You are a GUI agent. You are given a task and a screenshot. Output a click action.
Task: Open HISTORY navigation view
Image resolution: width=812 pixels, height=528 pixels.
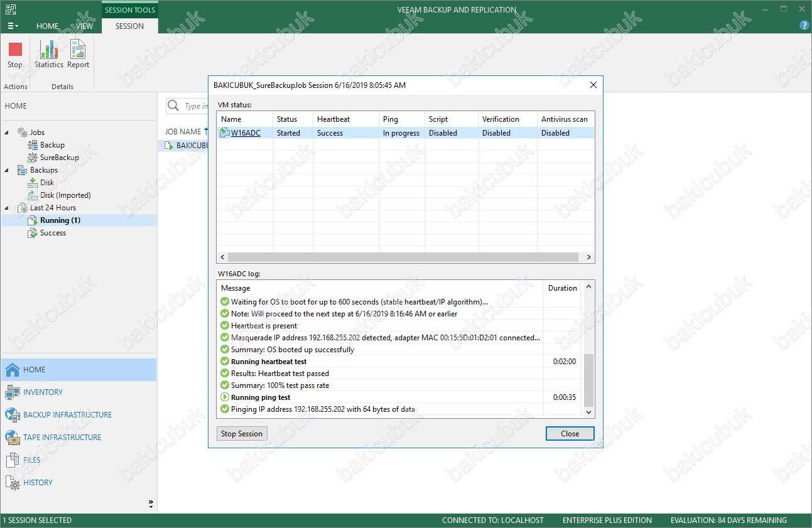38,483
